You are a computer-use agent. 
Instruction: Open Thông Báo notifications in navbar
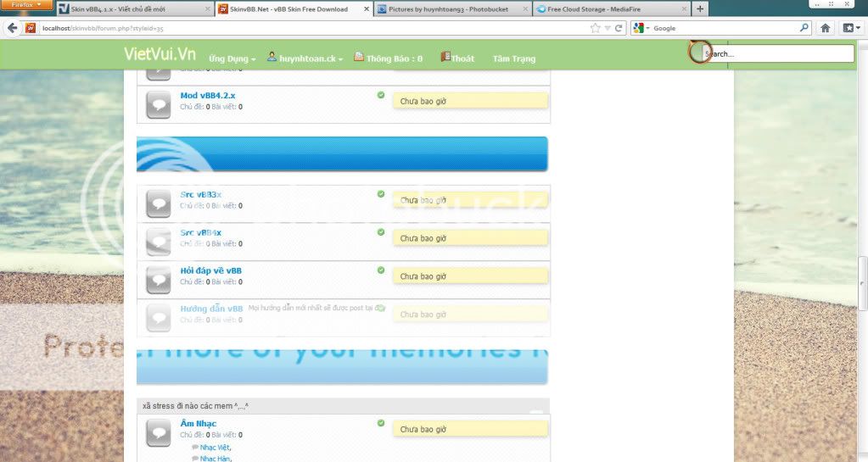389,59
